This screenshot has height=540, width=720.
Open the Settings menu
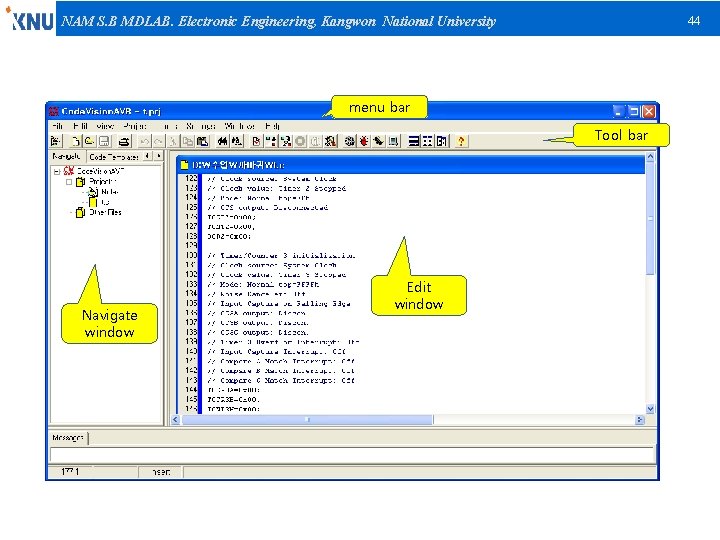tap(201, 126)
